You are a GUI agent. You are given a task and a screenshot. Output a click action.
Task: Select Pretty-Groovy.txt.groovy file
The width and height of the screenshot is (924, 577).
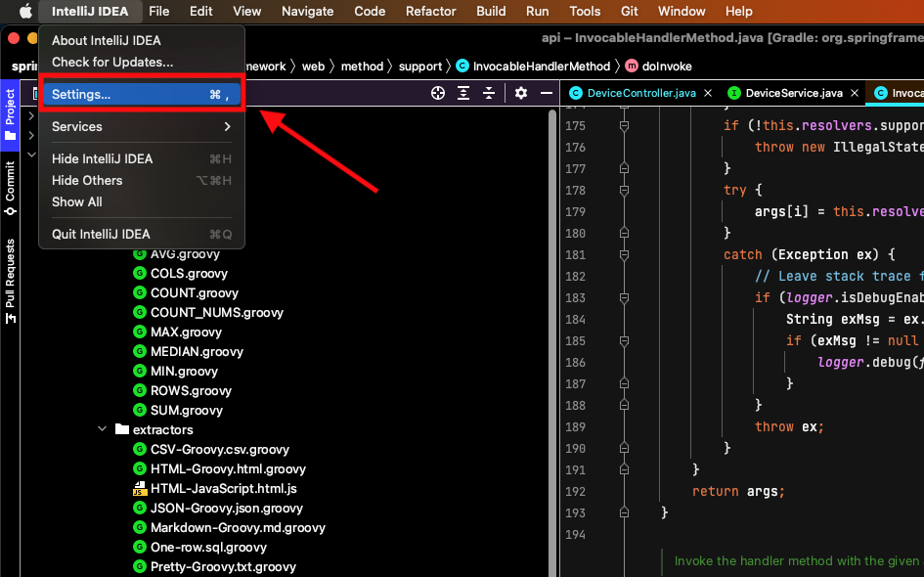223,566
